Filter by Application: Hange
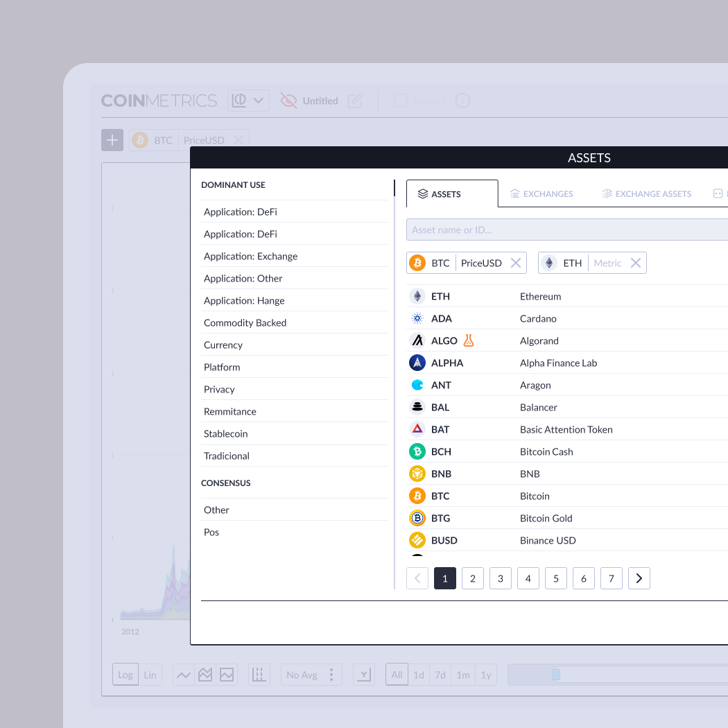 [295, 301]
